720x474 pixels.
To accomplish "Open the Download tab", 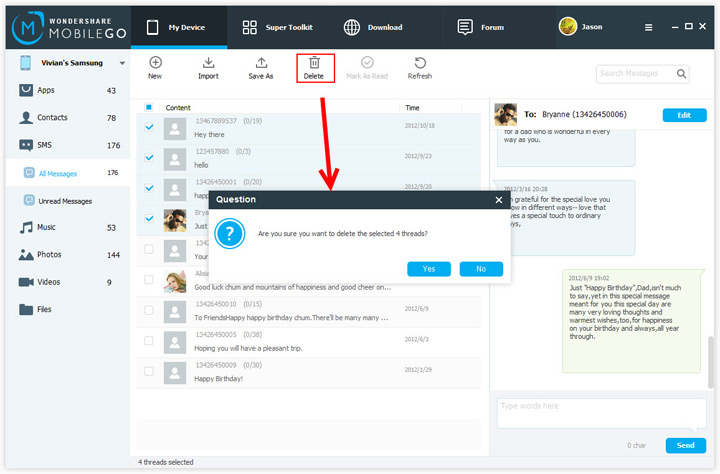I will click(x=373, y=27).
